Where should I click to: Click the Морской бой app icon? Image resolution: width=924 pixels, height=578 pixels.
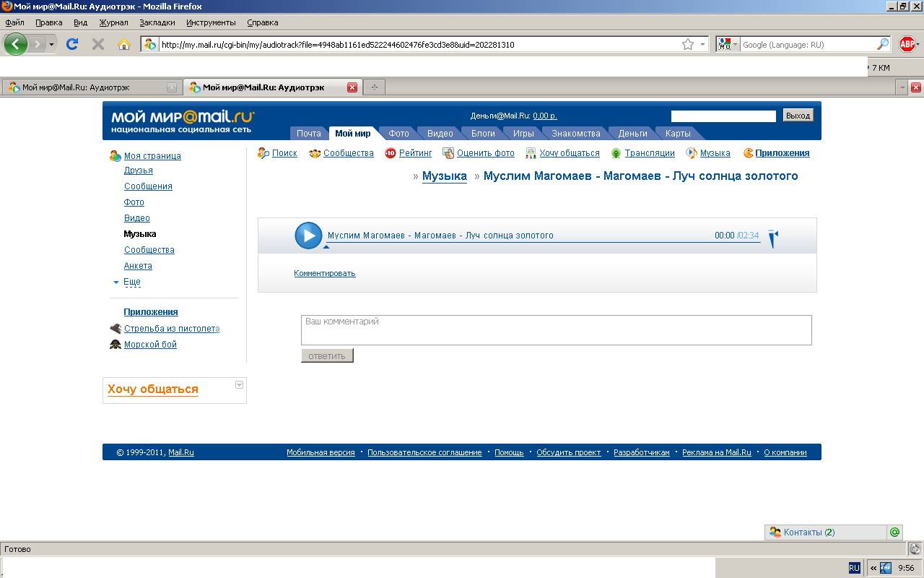tap(115, 344)
